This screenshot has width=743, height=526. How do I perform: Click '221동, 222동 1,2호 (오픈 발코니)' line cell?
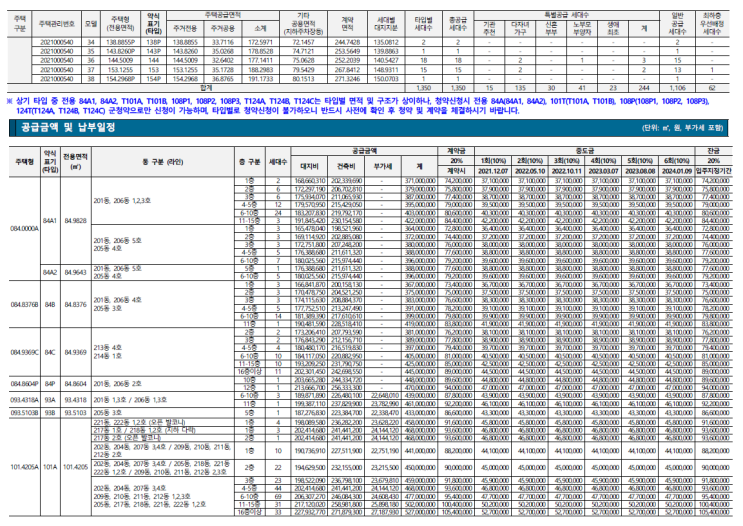139,422
